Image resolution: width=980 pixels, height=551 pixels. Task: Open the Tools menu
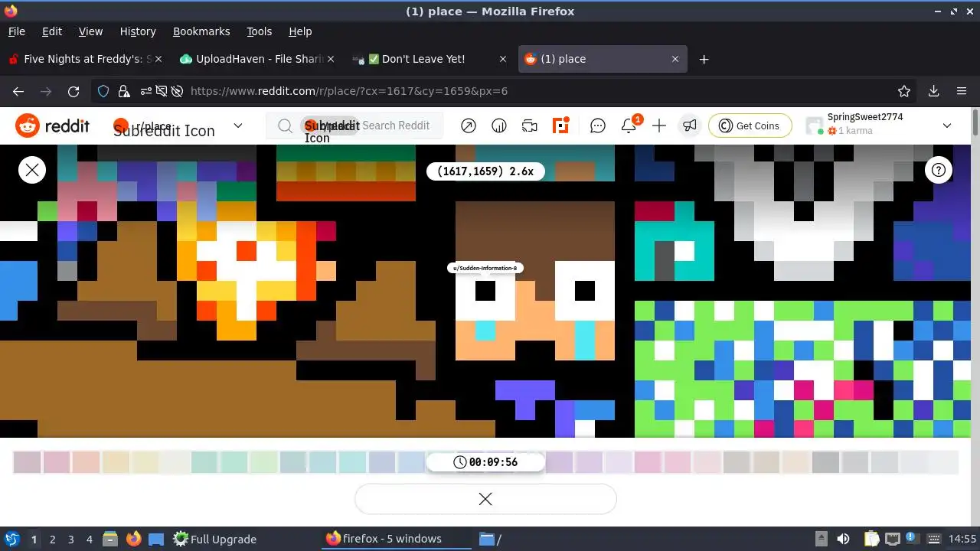click(x=260, y=31)
